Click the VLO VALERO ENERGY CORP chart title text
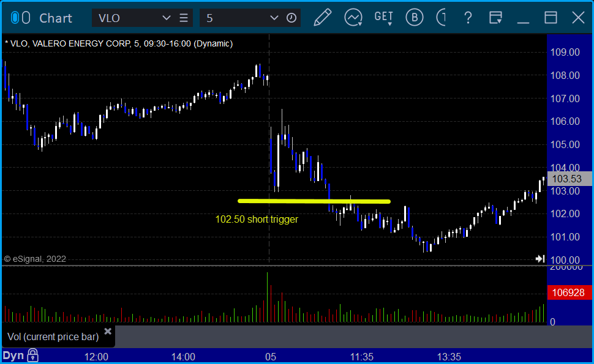This screenshot has width=594, height=364. [119, 43]
